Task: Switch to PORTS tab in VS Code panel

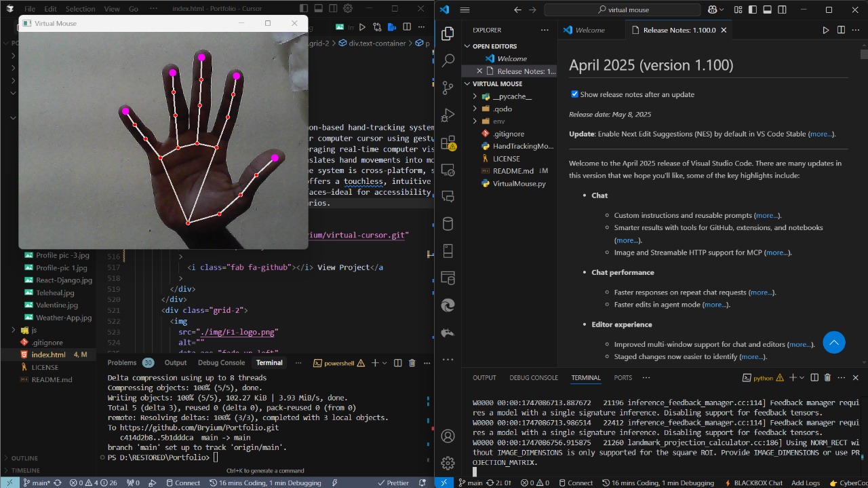Action: (x=623, y=378)
